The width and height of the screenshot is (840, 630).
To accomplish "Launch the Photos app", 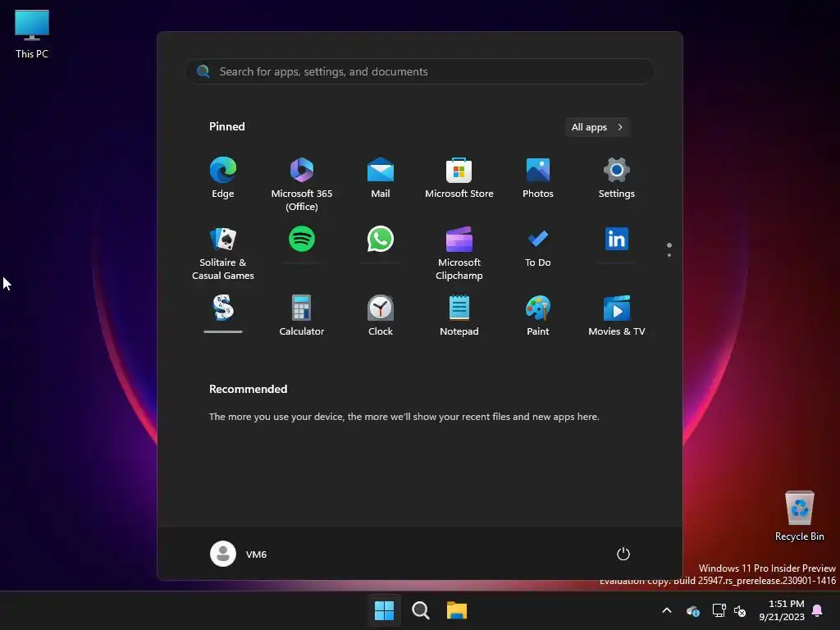I will tap(538, 178).
